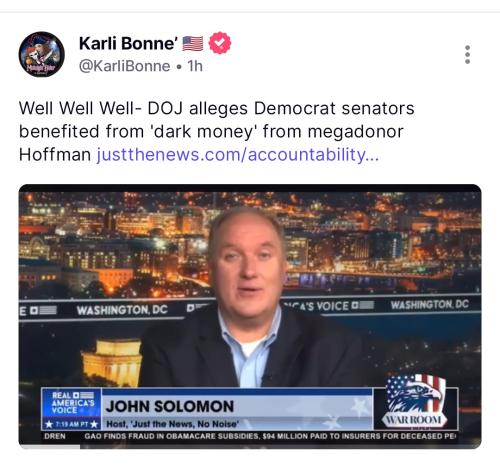Tap the GAO finds fraud news ticker
Image resolution: width=500 pixels, height=471 pixels.
pos(270,436)
